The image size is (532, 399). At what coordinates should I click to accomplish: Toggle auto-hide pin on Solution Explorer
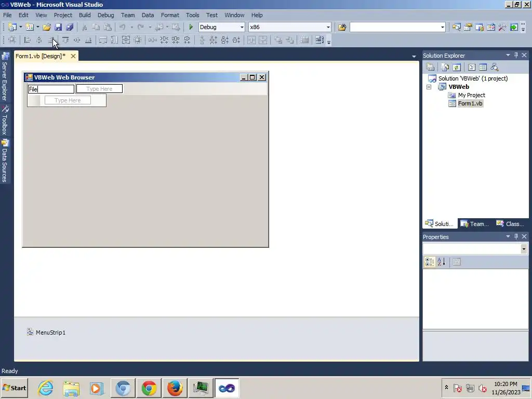(516, 55)
